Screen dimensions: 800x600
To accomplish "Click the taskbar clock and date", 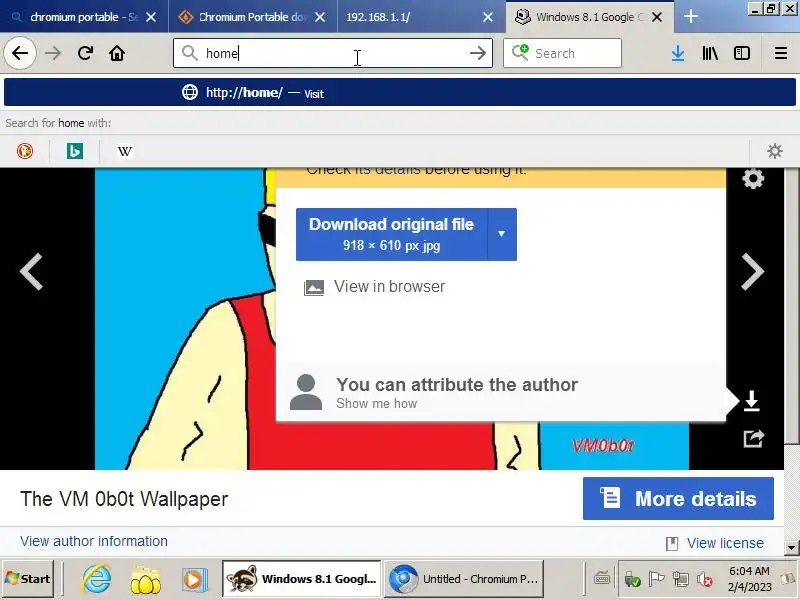I will pos(749,579).
